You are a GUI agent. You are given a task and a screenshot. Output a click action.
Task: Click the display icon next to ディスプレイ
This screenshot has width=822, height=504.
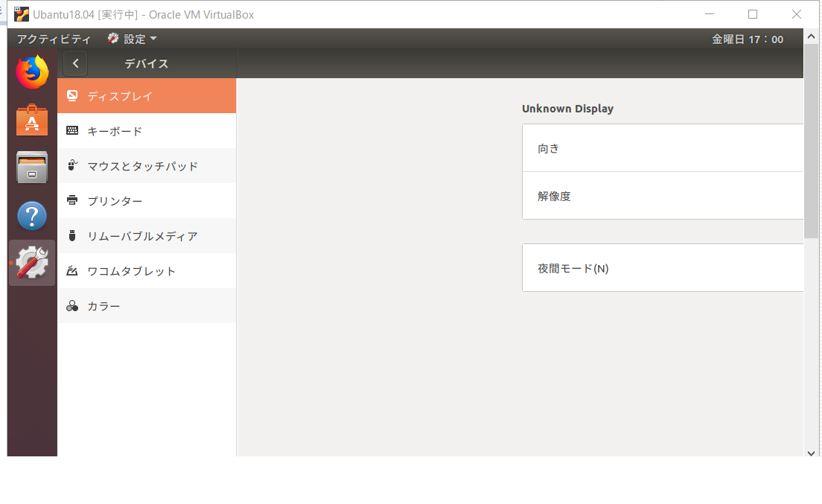pos(72,95)
